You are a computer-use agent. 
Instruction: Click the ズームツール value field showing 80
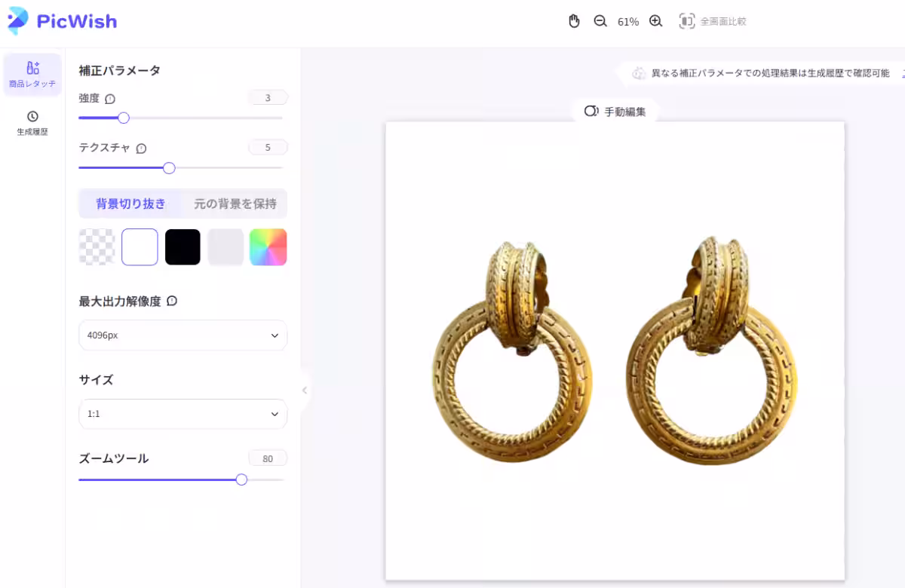coord(268,458)
